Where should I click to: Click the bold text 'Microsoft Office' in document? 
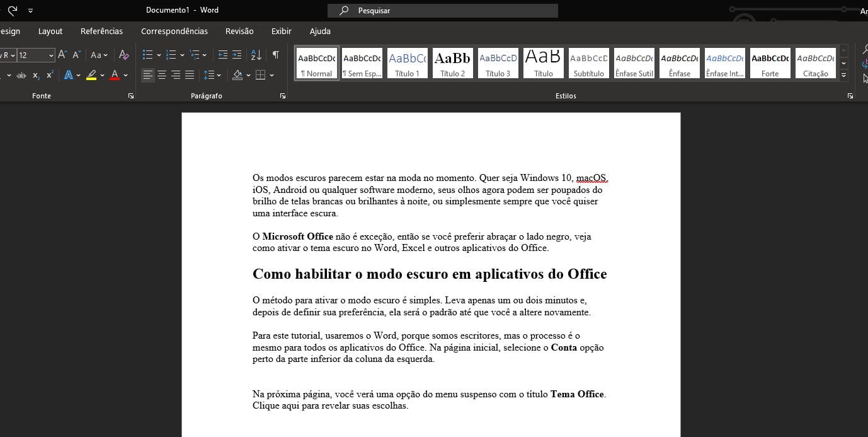[297, 236]
